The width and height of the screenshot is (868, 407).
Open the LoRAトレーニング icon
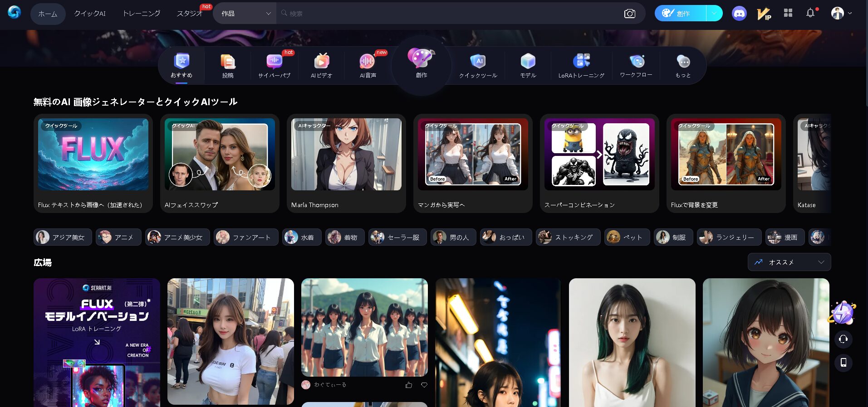click(x=581, y=61)
